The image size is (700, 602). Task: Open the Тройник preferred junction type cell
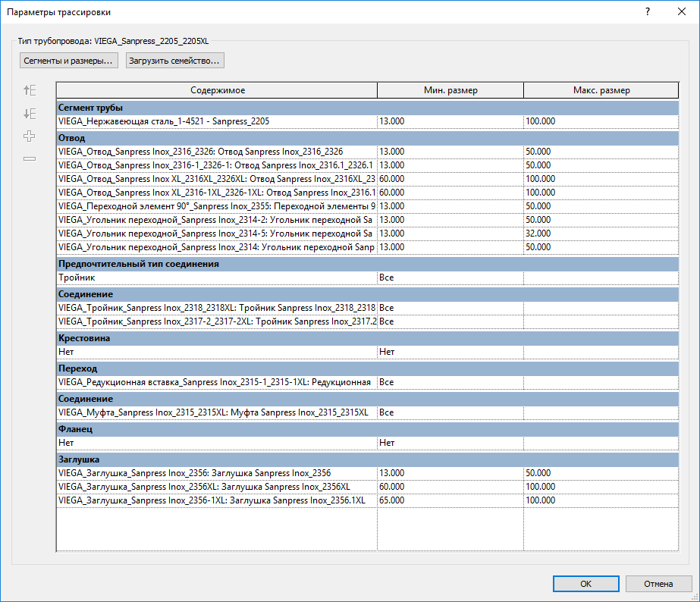tap(217, 277)
